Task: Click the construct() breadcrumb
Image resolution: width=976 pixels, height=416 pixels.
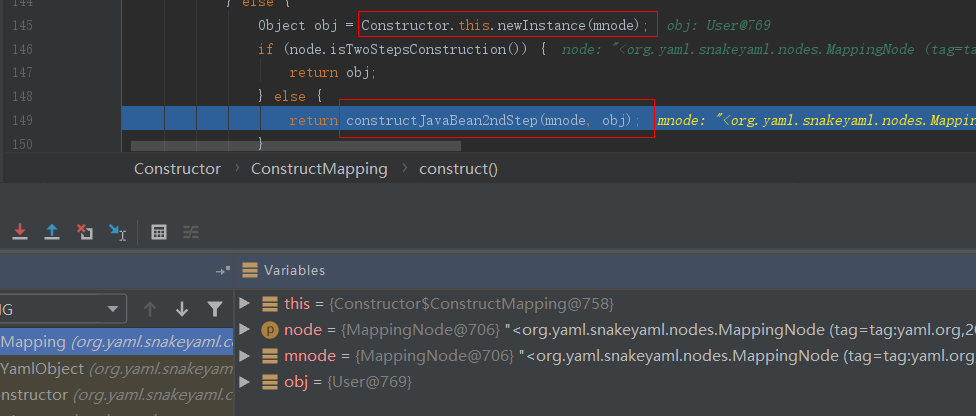Action: [x=457, y=169]
